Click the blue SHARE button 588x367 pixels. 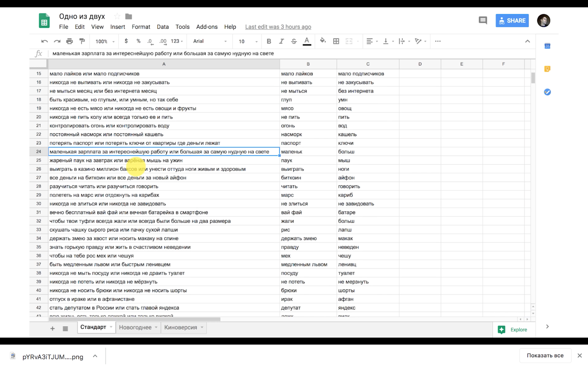[512, 21]
